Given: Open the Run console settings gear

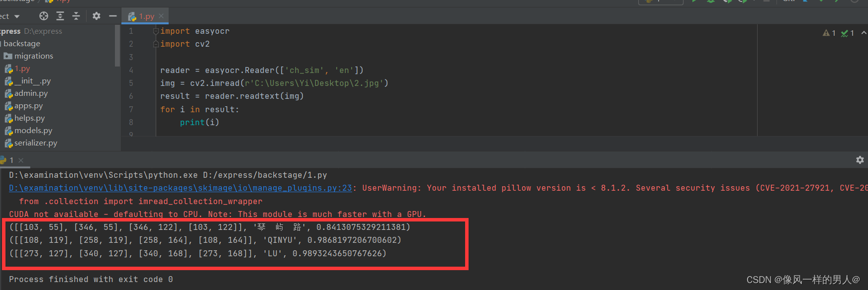Looking at the screenshot, I should 860,160.
